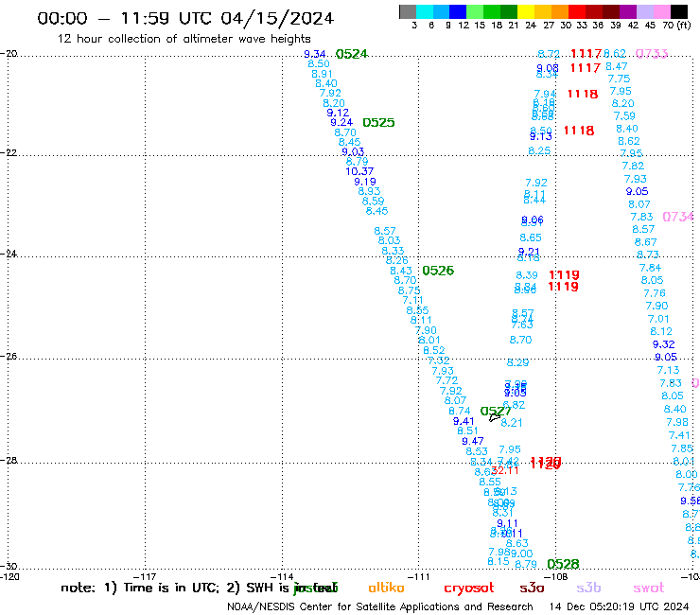700x615 pixels.
Task: Pick the yellow 24 ft legend swatch
Action: coord(526,11)
